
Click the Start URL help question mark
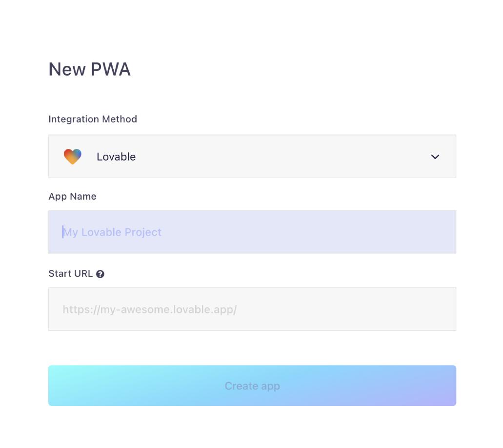100,274
